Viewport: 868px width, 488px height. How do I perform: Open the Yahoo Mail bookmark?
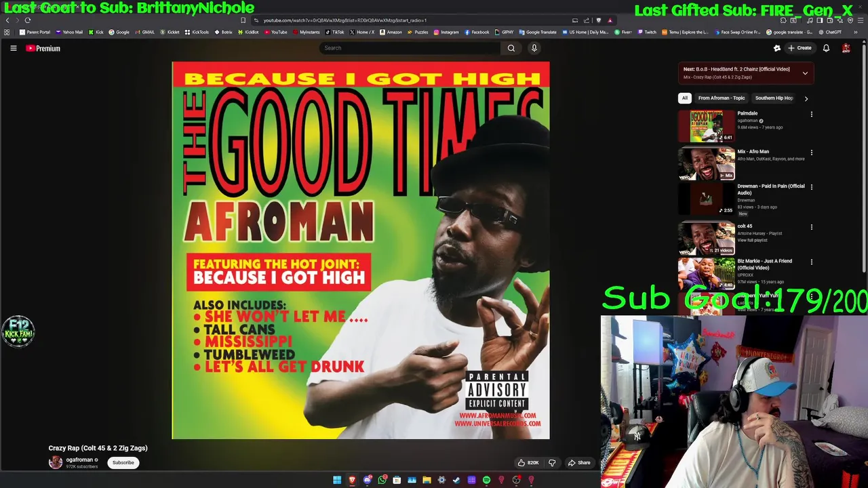click(x=69, y=32)
